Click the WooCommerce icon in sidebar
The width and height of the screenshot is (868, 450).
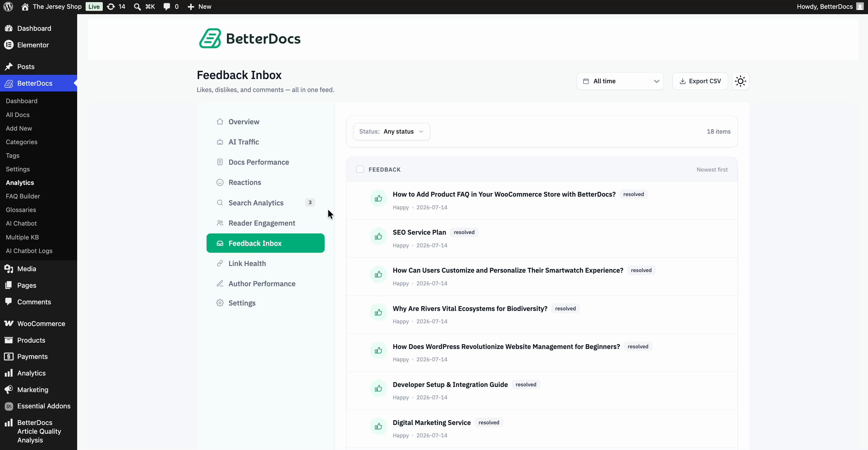point(9,324)
